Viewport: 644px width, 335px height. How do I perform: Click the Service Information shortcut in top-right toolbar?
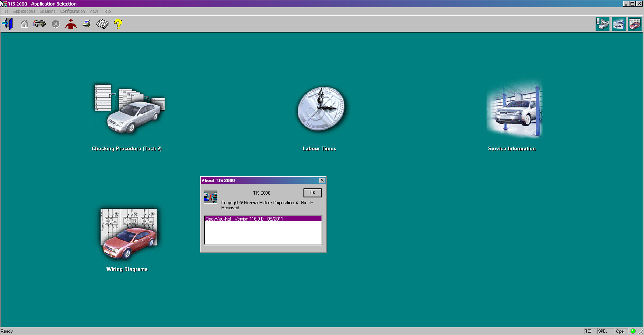[619, 24]
